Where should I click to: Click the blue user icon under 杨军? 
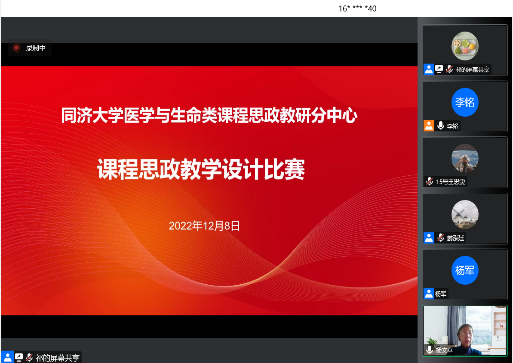(429, 294)
